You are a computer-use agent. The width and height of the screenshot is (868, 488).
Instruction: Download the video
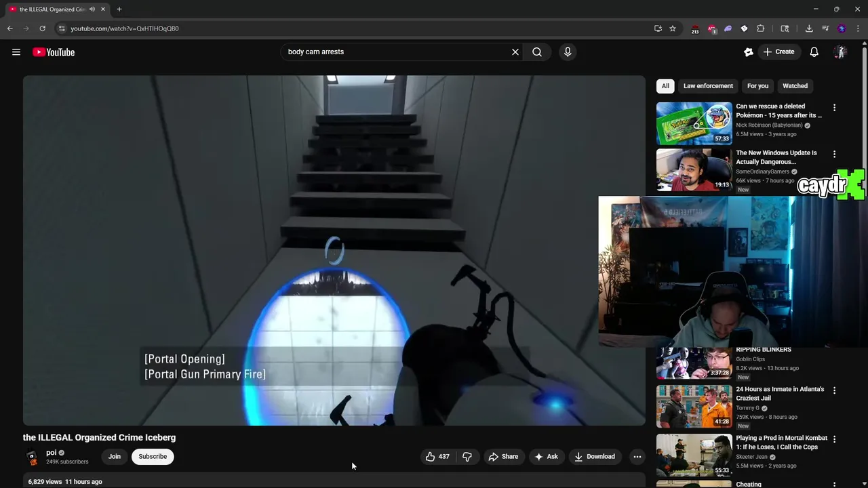click(x=595, y=457)
